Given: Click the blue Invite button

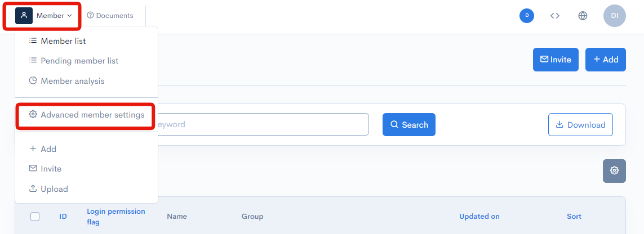Looking at the screenshot, I should pos(556,60).
